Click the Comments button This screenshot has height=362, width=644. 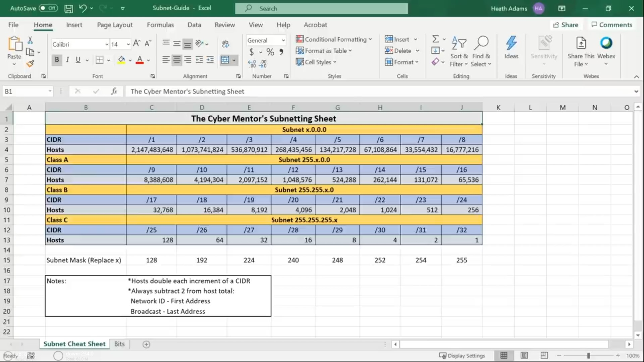(x=611, y=25)
